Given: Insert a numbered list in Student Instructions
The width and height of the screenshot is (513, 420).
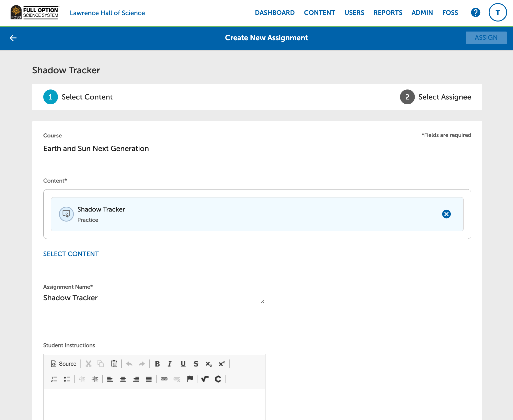Looking at the screenshot, I should [54, 379].
